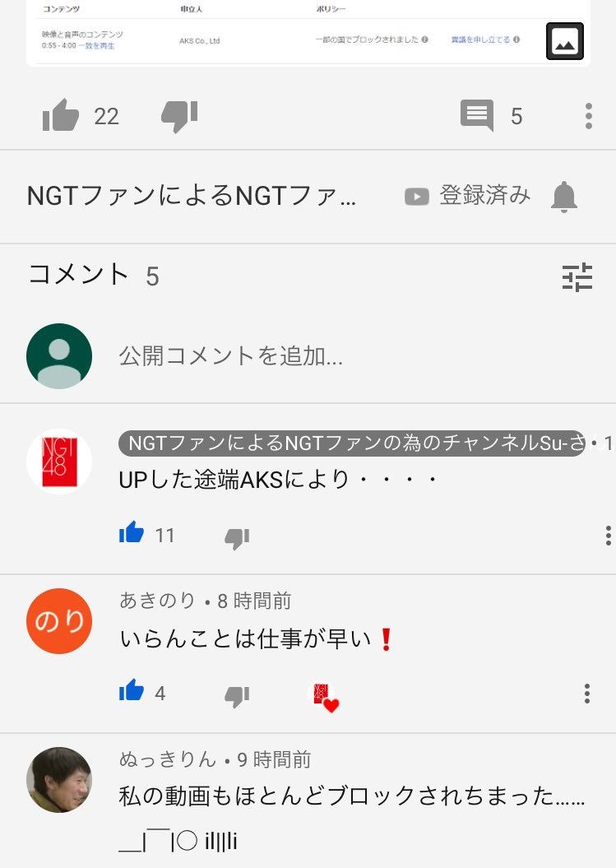Open the post comments icon showing 5
The height and width of the screenshot is (868, 616).
coord(476,115)
